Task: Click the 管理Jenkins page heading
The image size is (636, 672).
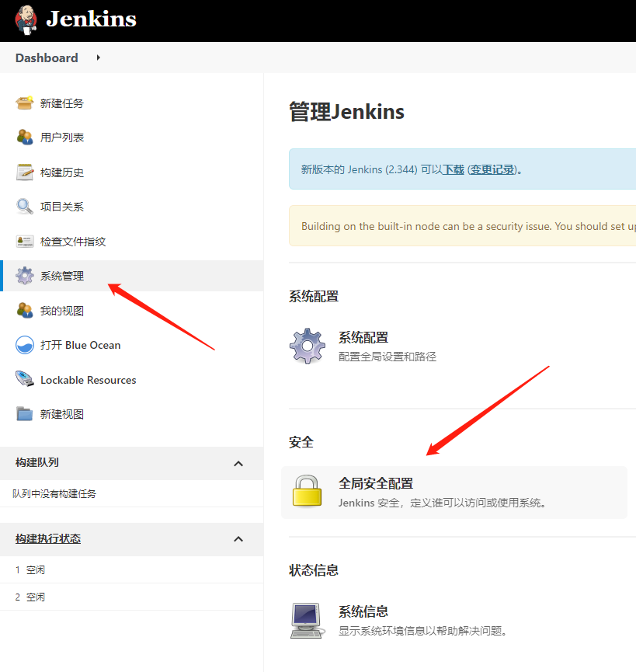Action: (x=346, y=112)
